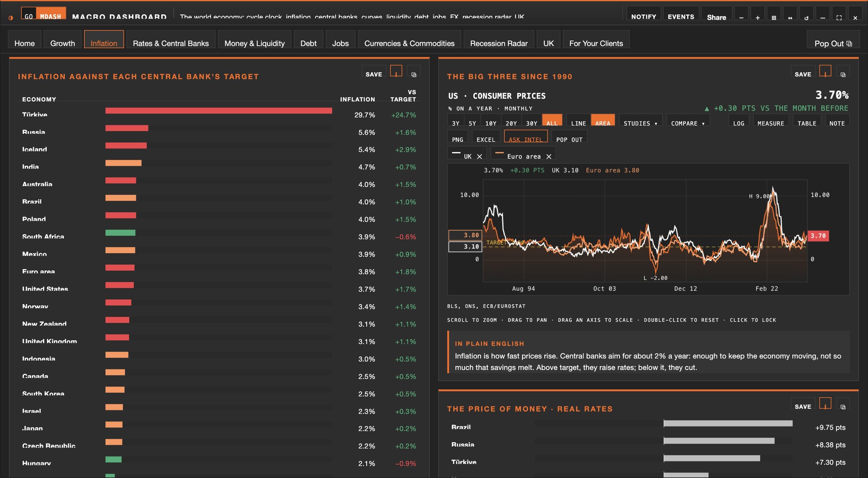868x478 pixels.
Task: Click orange info icon in Big Three panel
Action: [x=825, y=71]
